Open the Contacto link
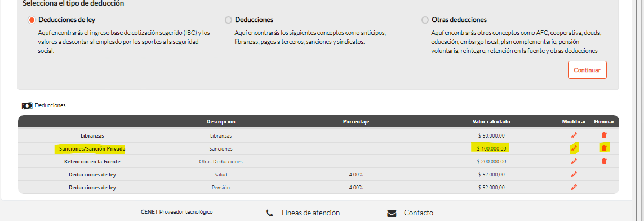Viewport: 644px width, 221px height. coord(419,213)
